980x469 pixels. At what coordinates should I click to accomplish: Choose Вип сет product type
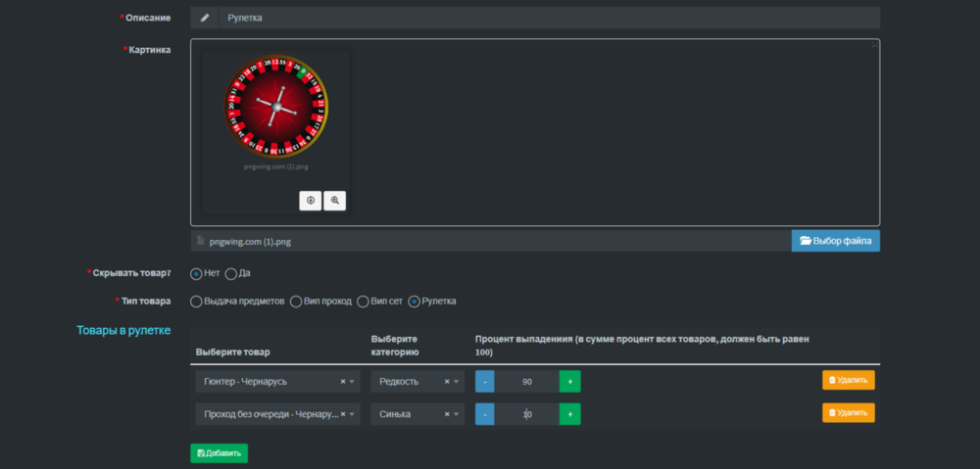click(364, 302)
